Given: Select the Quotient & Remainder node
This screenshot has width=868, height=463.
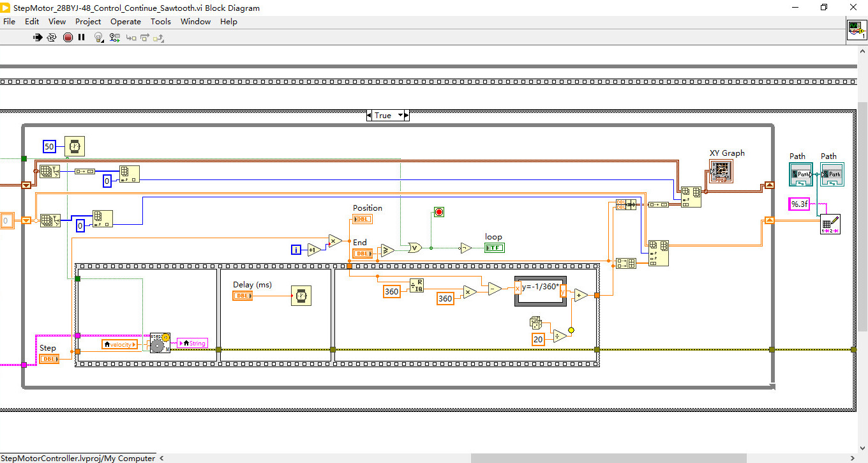Looking at the screenshot, I should tap(417, 285).
